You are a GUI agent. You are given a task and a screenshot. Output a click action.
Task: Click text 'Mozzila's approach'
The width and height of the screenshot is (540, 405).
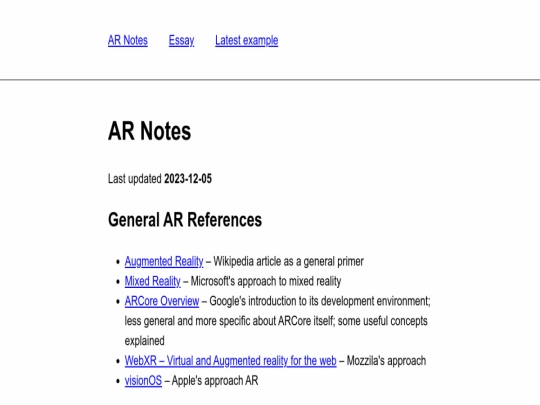[386, 361]
